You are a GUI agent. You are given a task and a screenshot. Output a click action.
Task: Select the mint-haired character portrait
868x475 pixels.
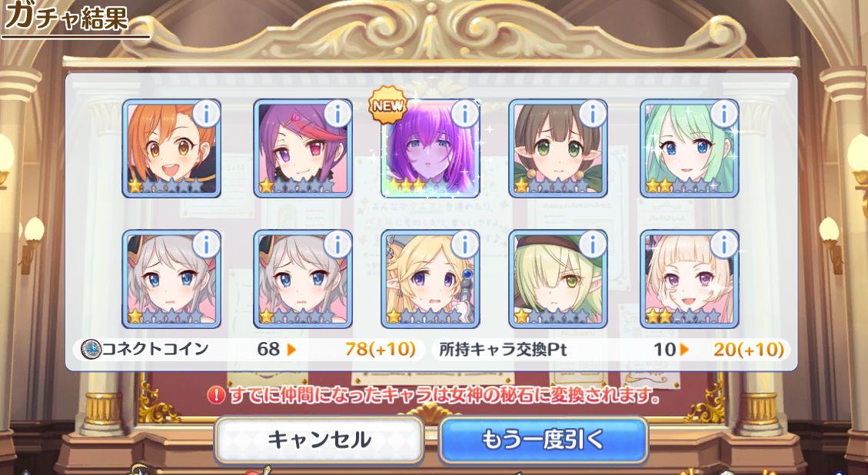tap(690, 148)
